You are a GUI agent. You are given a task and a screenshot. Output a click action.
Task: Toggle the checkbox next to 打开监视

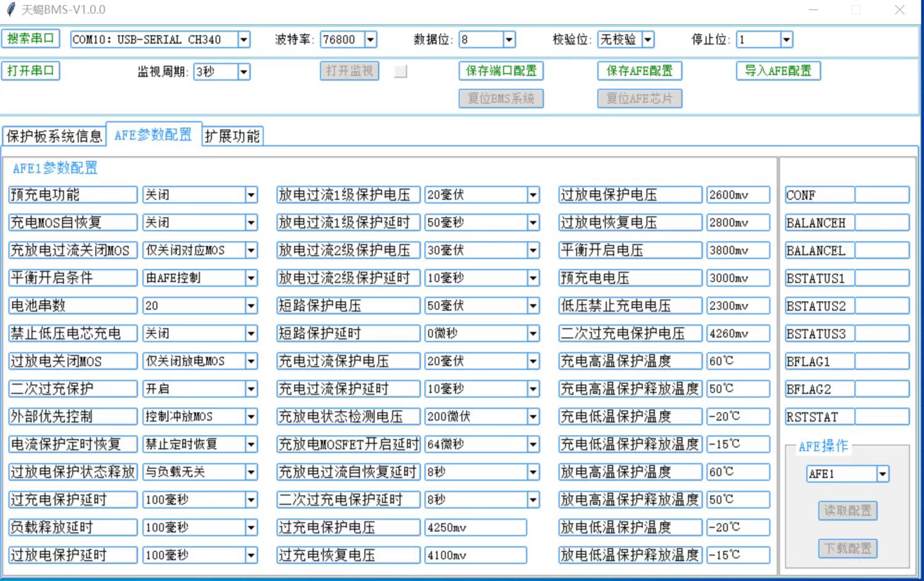point(401,71)
